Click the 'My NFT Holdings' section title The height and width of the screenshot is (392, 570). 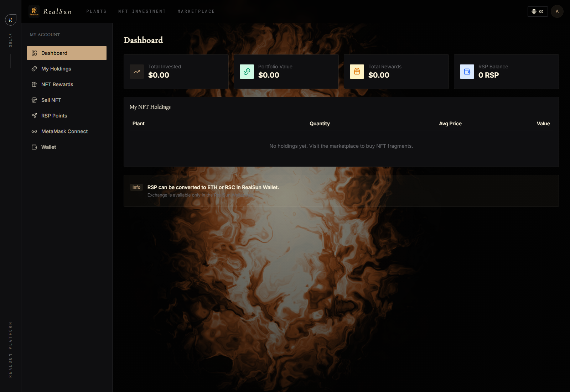[150, 107]
